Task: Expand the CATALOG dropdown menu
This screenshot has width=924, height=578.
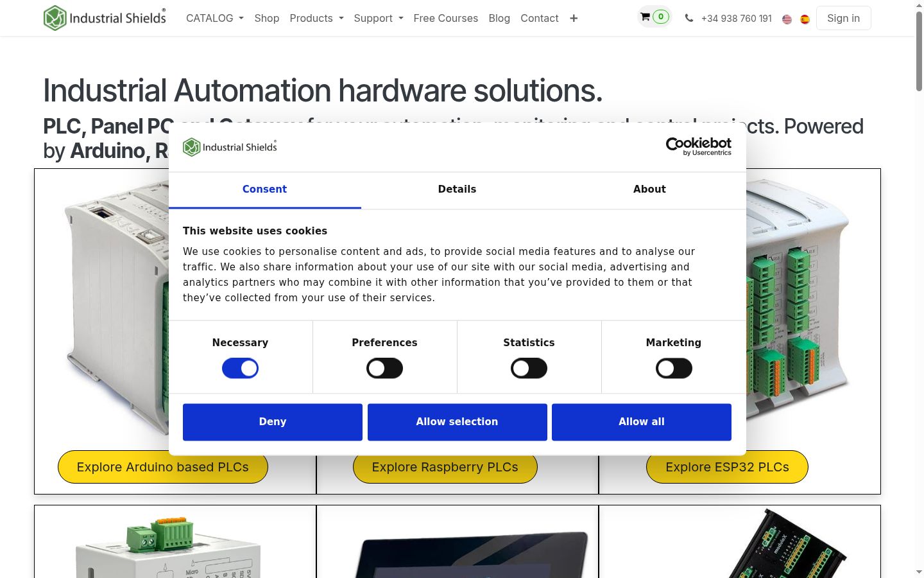Action: click(x=215, y=18)
